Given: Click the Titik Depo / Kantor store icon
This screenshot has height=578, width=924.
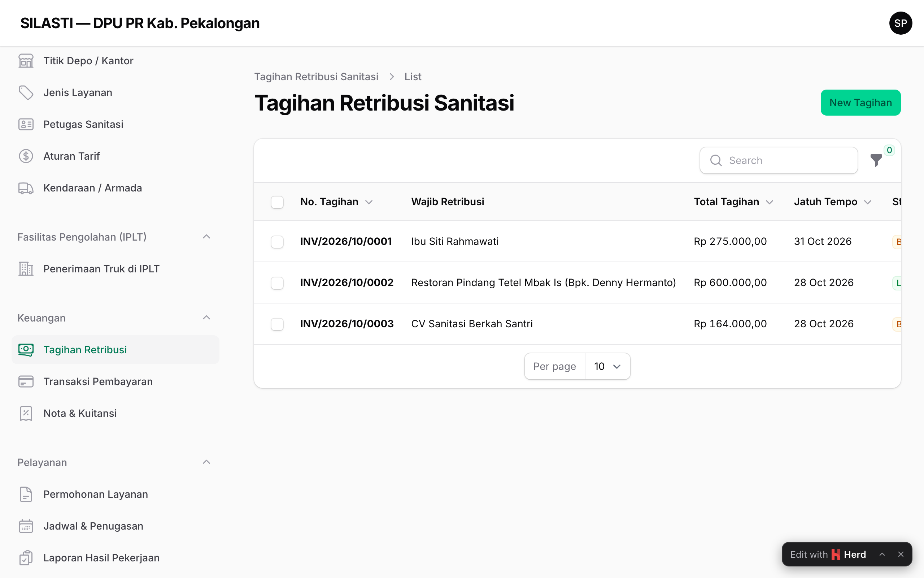Looking at the screenshot, I should 26,61.
